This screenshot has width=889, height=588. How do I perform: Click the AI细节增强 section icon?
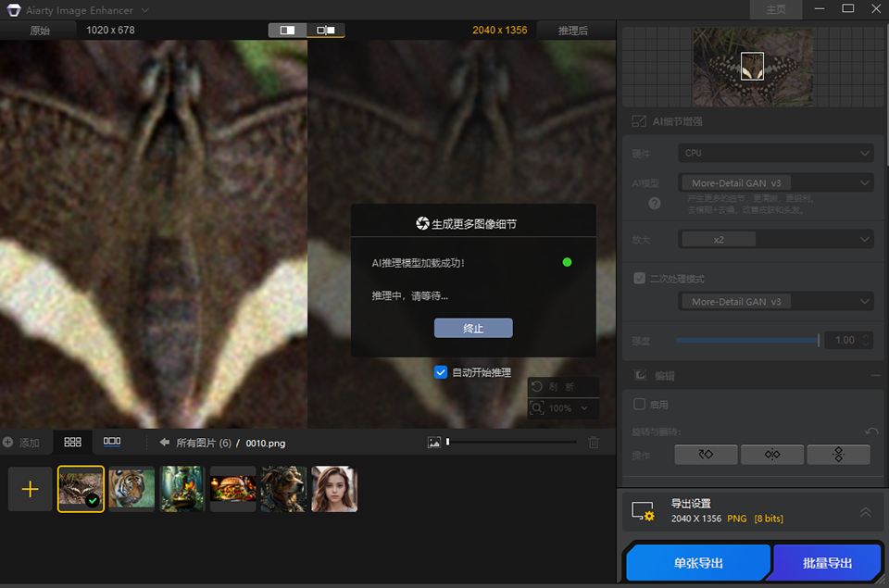pos(639,121)
